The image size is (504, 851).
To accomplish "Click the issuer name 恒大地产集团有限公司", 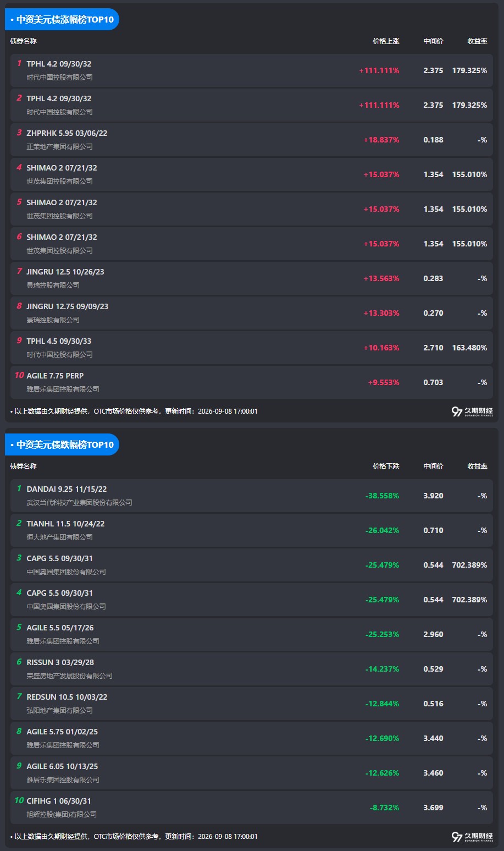I will [59, 537].
